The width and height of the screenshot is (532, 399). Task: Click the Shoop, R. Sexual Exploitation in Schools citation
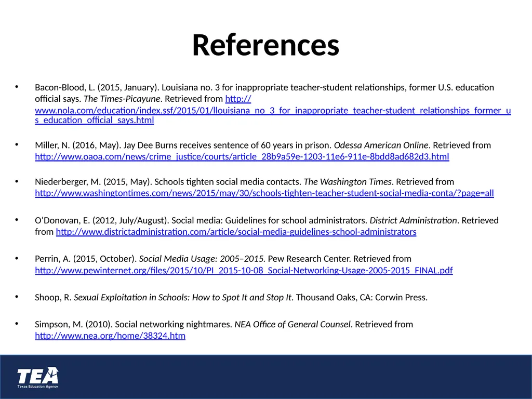pos(231,298)
